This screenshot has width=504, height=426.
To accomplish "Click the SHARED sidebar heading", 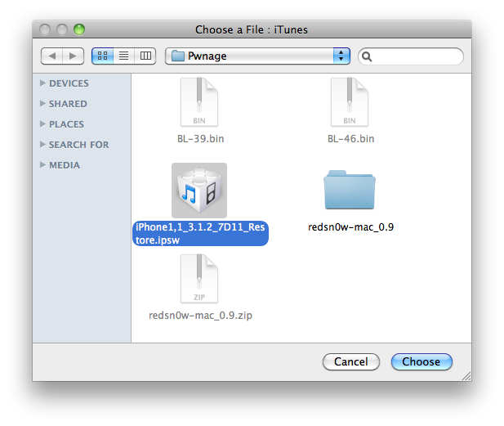I will coord(68,104).
